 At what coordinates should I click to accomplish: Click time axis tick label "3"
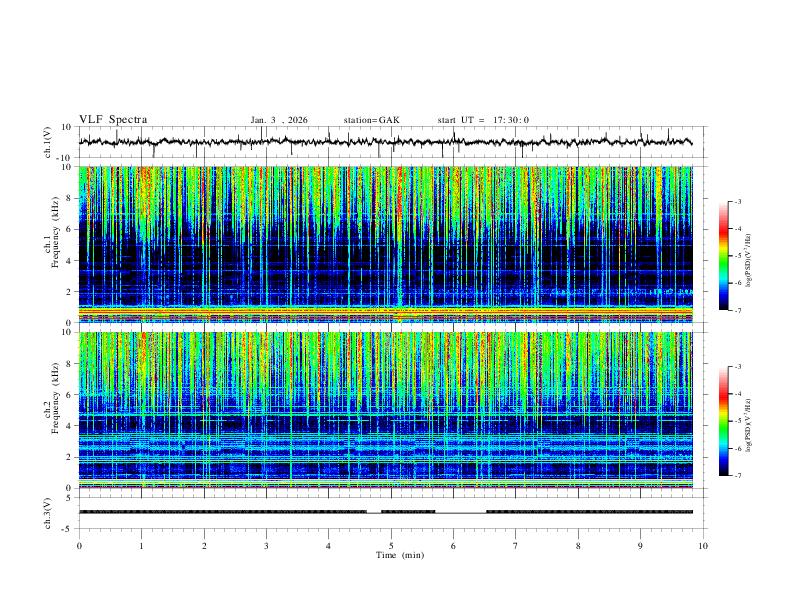(266, 546)
